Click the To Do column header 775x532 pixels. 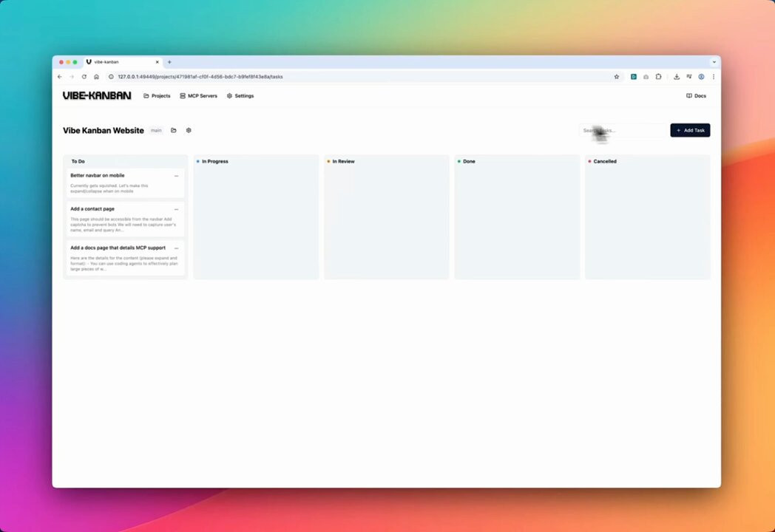tap(78, 162)
